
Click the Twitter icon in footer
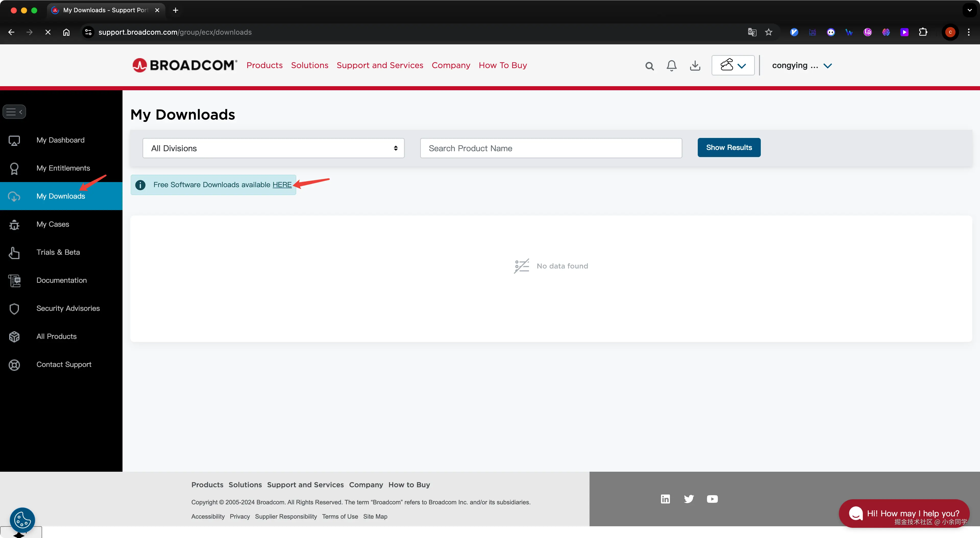[689, 499]
